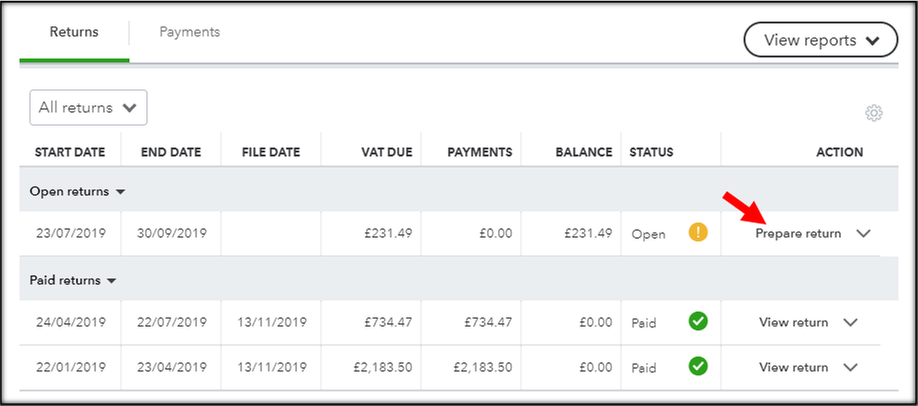Click View return for 24/04/2019 period
Screen dimensions: 918x406
[793, 322]
